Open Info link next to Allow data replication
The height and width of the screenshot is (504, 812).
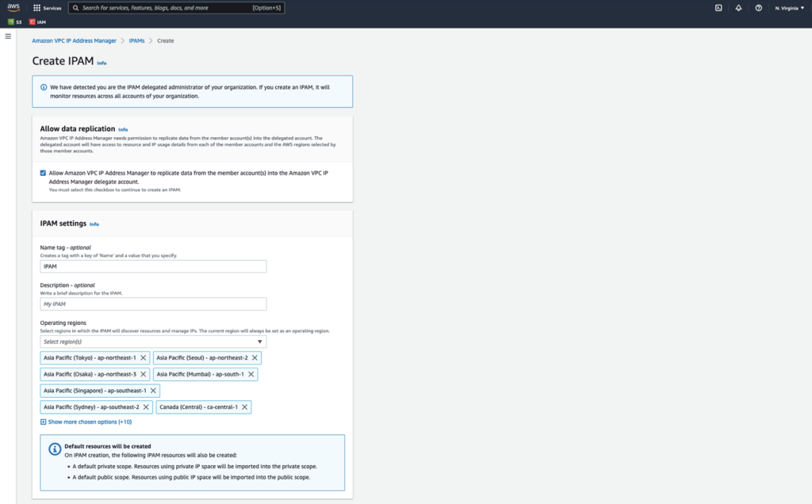(x=123, y=130)
